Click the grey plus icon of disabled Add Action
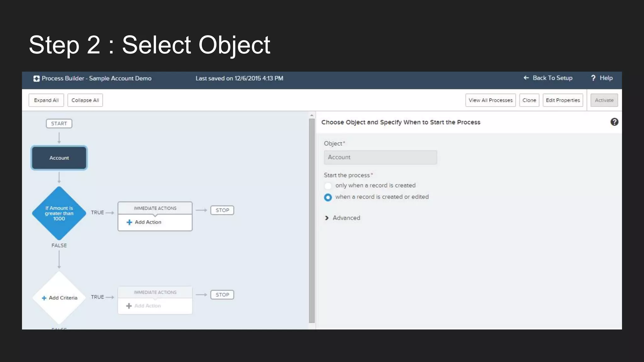Image resolution: width=644 pixels, height=362 pixels. pyautogui.click(x=129, y=306)
